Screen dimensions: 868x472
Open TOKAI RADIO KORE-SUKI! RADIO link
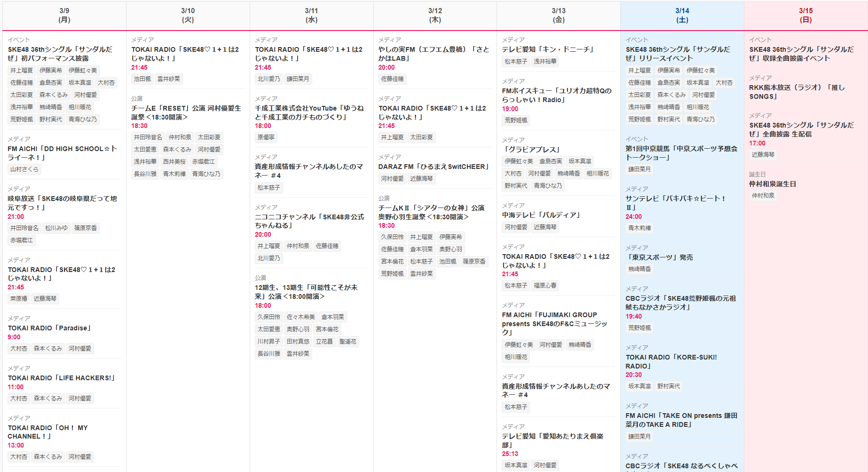671,361
